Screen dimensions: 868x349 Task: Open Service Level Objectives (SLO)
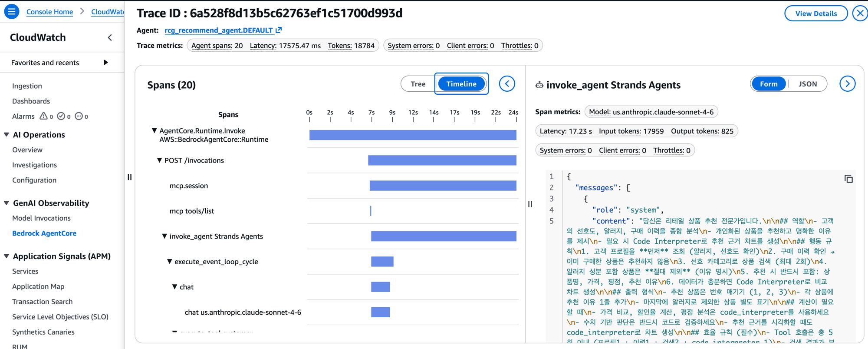tap(60, 317)
